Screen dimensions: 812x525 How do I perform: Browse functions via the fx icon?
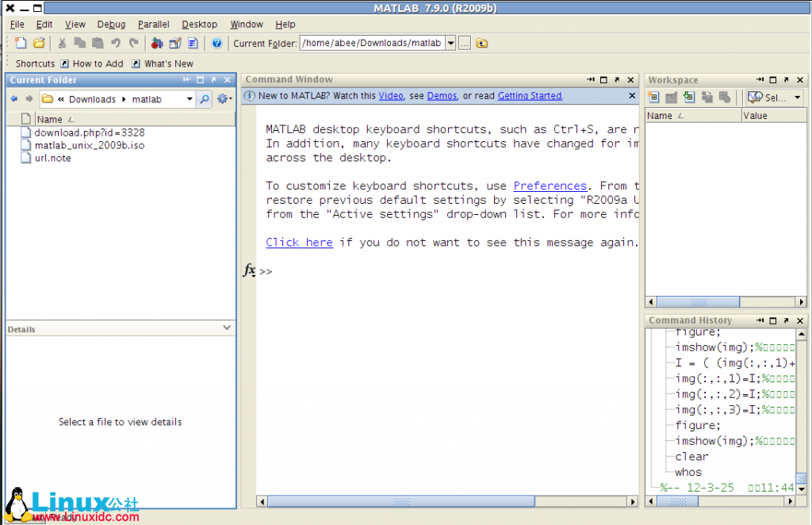pos(249,270)
